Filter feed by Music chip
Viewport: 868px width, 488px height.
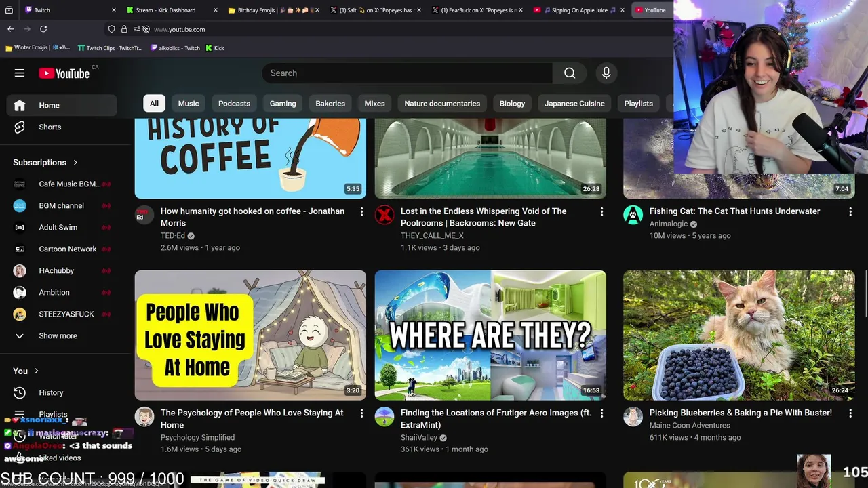pyautogui.click(x=189, y=104)
